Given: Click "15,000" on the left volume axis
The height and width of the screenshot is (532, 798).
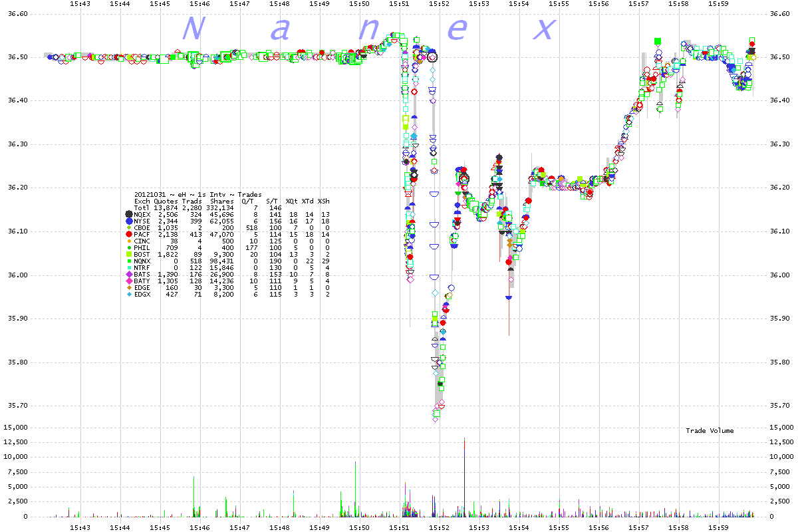Looking at the screenshot, I should pos(15,427).
